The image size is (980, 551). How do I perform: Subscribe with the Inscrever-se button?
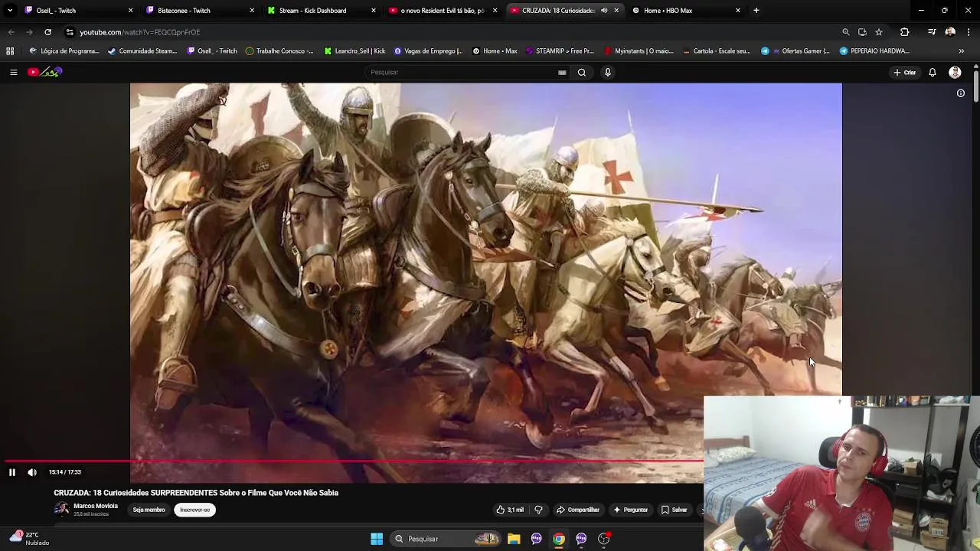coord(195,510)
